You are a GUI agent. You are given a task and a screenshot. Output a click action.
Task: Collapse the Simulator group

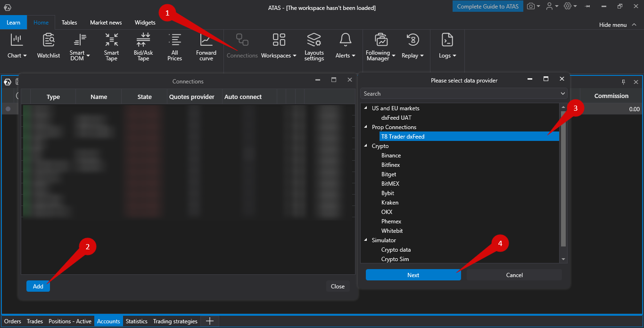tap(366, 240)
